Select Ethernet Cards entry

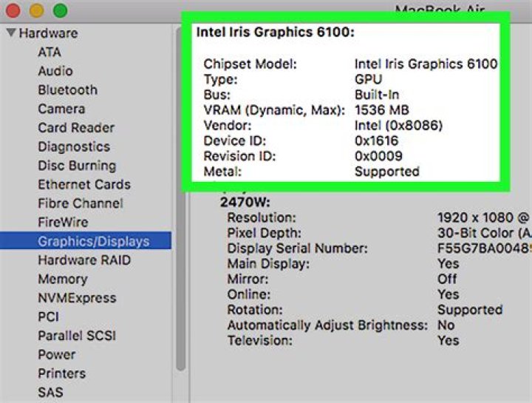click(x=84, y=185)
